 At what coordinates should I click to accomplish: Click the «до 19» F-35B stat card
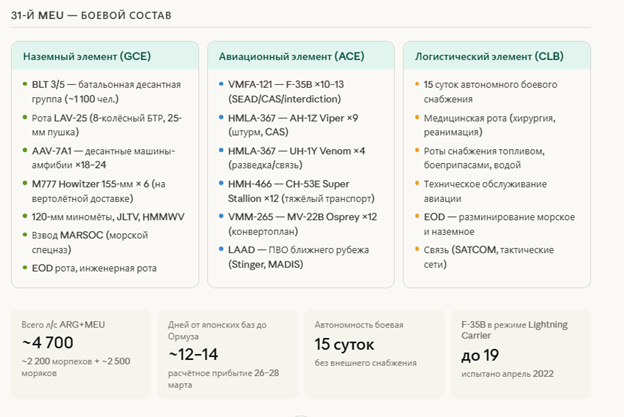(520, 352)
